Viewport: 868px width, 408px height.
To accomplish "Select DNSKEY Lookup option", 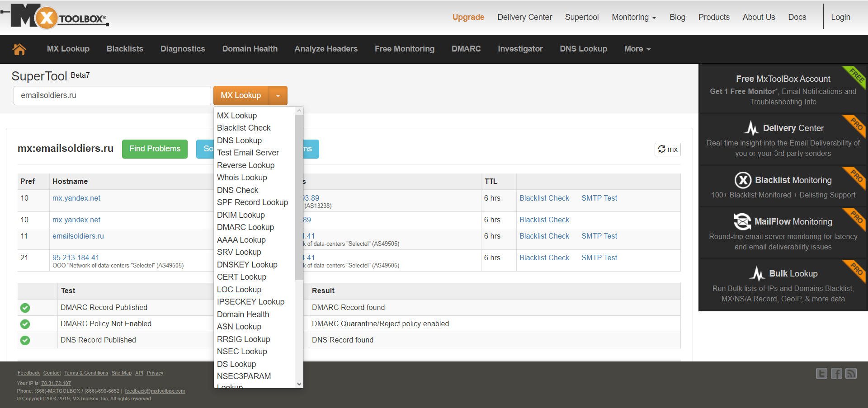I will click(x=247, y=265).
